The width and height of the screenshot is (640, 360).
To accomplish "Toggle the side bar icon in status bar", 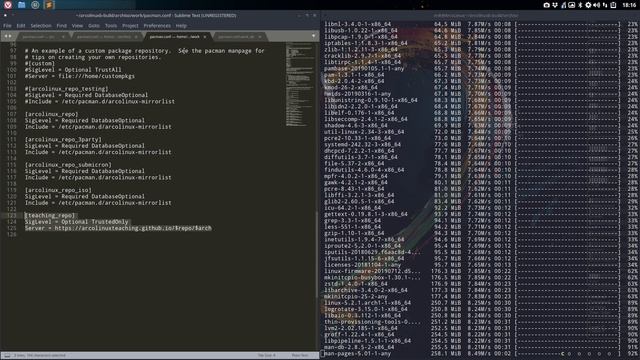I will click(7, 356).
